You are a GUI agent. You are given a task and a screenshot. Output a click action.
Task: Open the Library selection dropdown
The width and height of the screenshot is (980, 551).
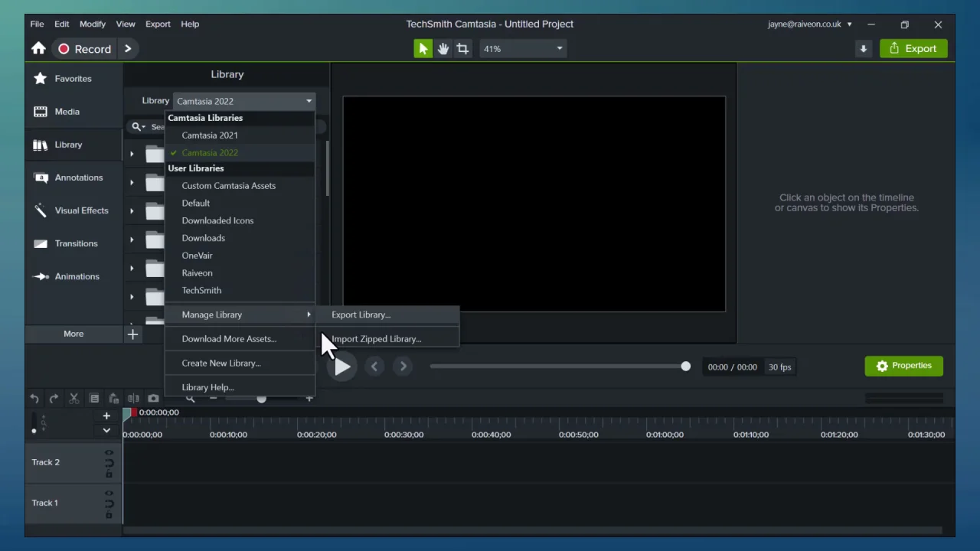tap(244, 101)
